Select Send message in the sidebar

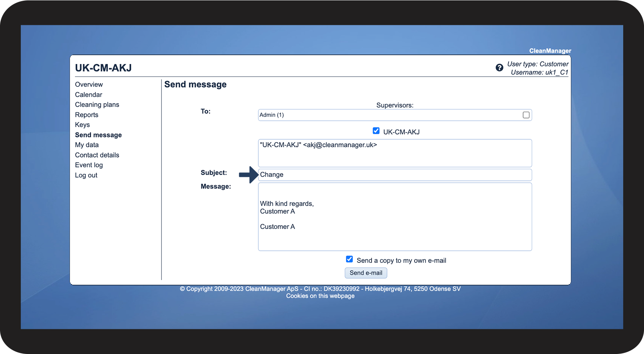(x=98, y=135)
